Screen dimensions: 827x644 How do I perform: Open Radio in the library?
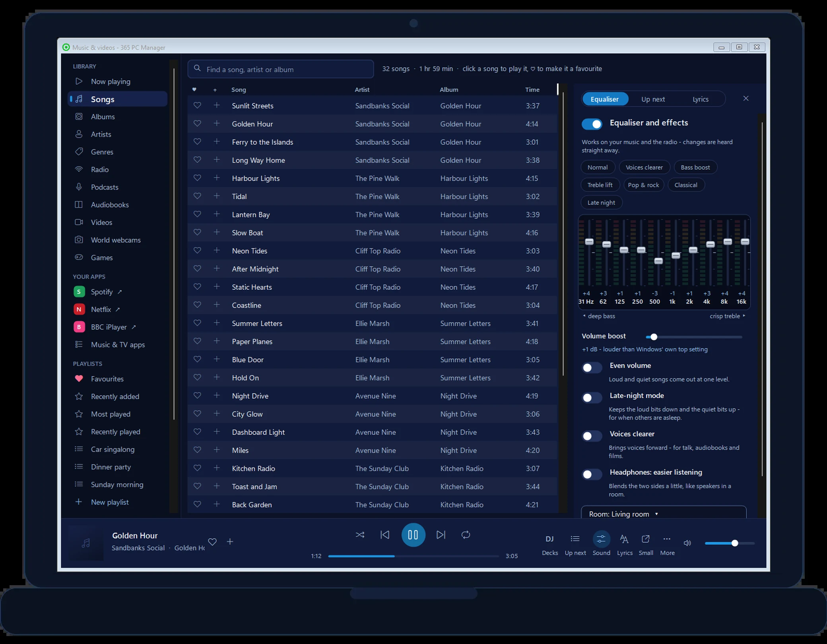point(118,169)
